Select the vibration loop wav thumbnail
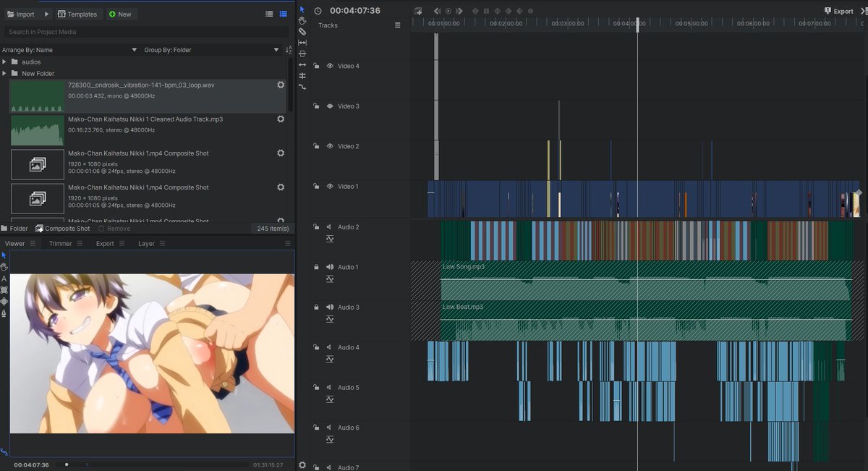Viewport: 868px width, 471px height. 38,96
